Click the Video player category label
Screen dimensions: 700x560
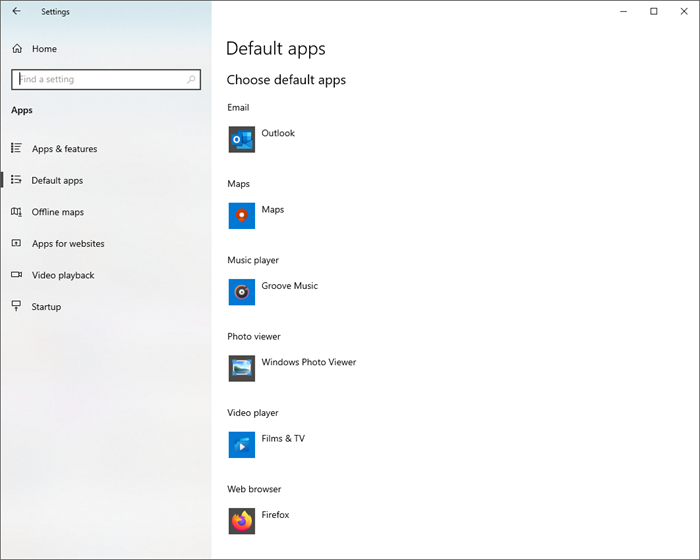pyautogui.click(x=253, y=413)
